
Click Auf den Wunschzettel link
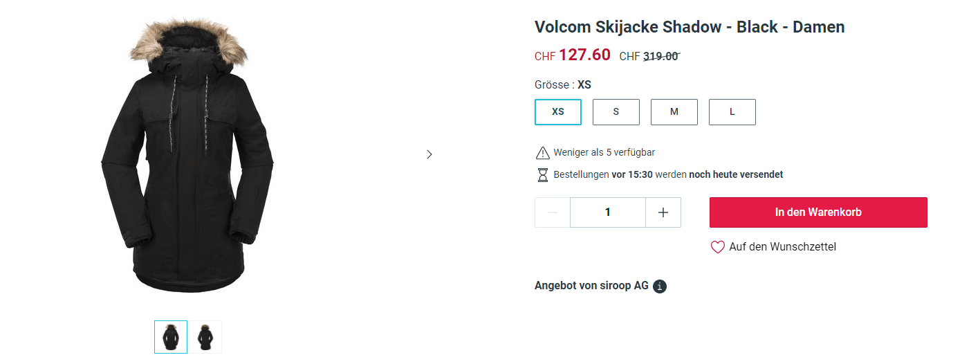click(782, 247)
